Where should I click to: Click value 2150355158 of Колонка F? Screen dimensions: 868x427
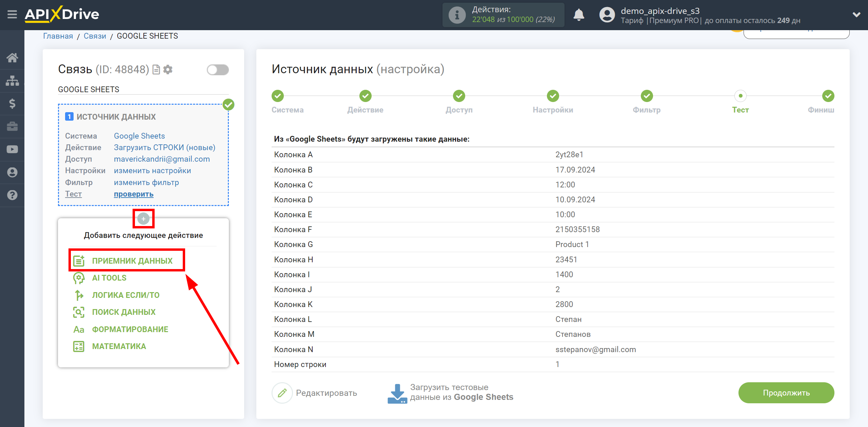coord(577,229)
